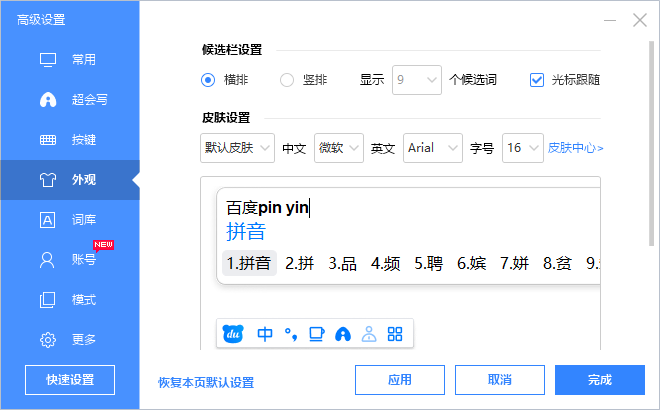The width and height of the screenshot is (660, 410).
Task: Open the 超会写 settings section
Action: click(x=70, y=100)
